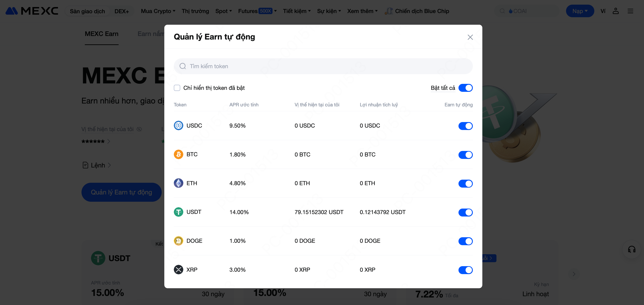Expand the Mua Crypto dropdown

158,11
